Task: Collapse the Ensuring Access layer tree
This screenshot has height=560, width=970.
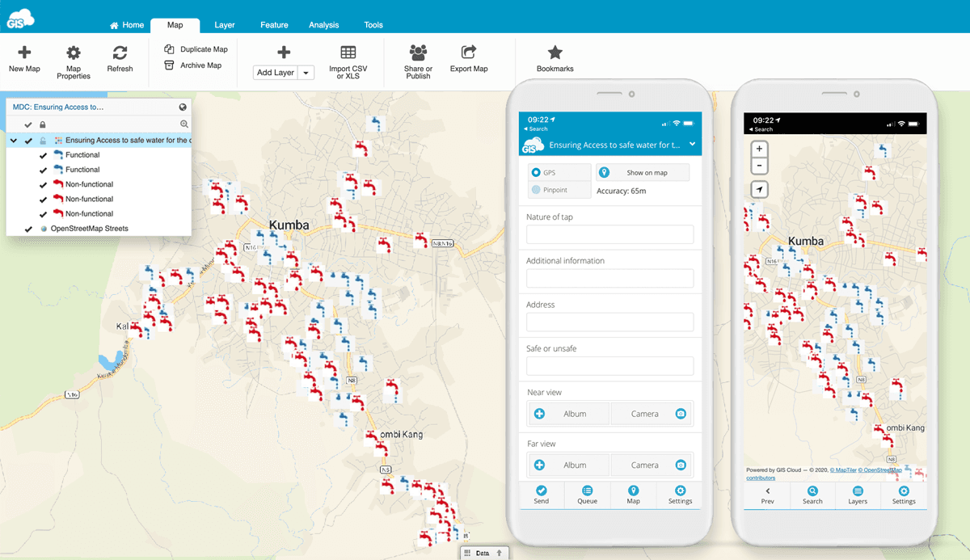Action: click(14, 141)
